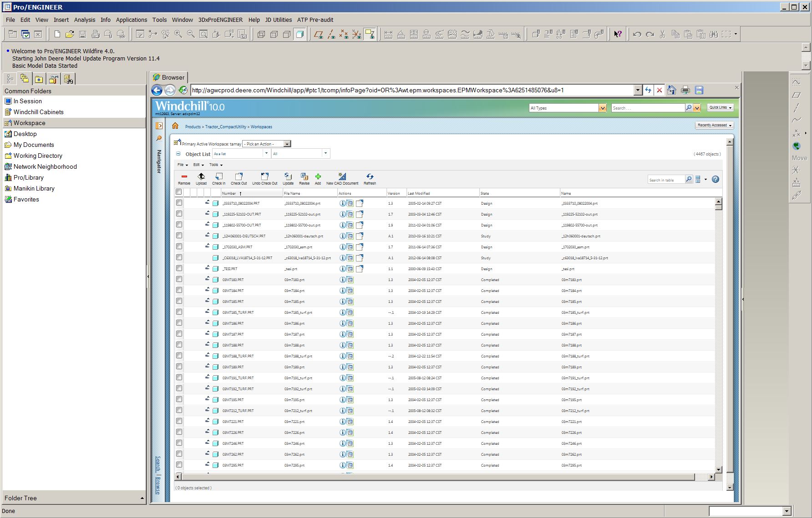Click the Windchill global Search field
The image size is (812, 518).
click(x=648, y=108)
